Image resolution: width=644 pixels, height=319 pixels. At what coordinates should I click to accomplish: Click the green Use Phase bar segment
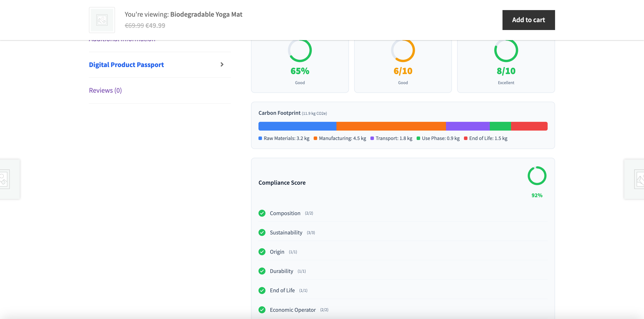tap(500, 126)
